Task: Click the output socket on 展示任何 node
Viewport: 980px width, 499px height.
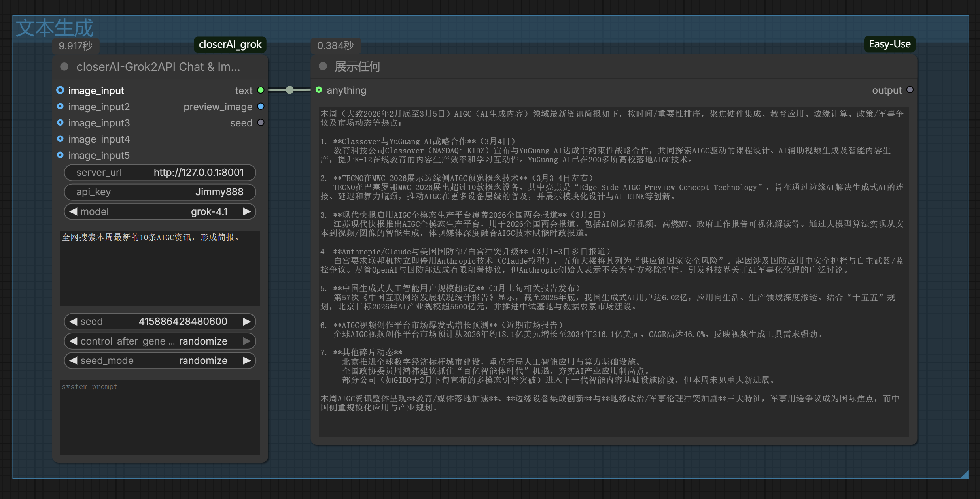Action: (x=910, y=90)
